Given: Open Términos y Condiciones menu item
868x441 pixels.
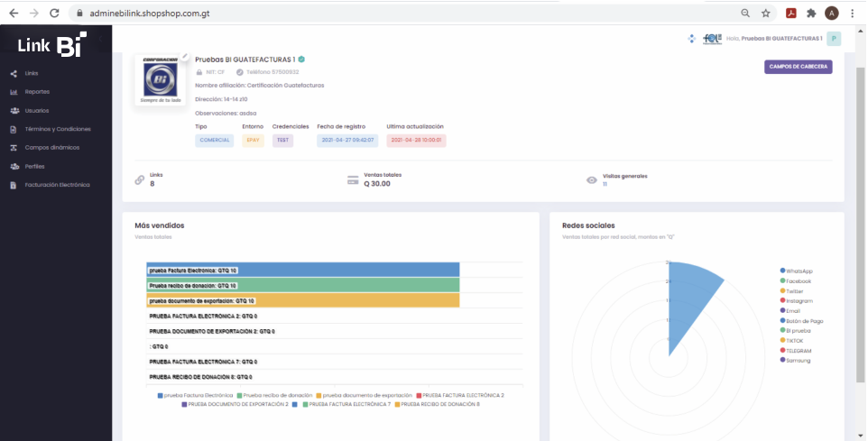Looking at the screenshot, I should (x=58, y=130).
